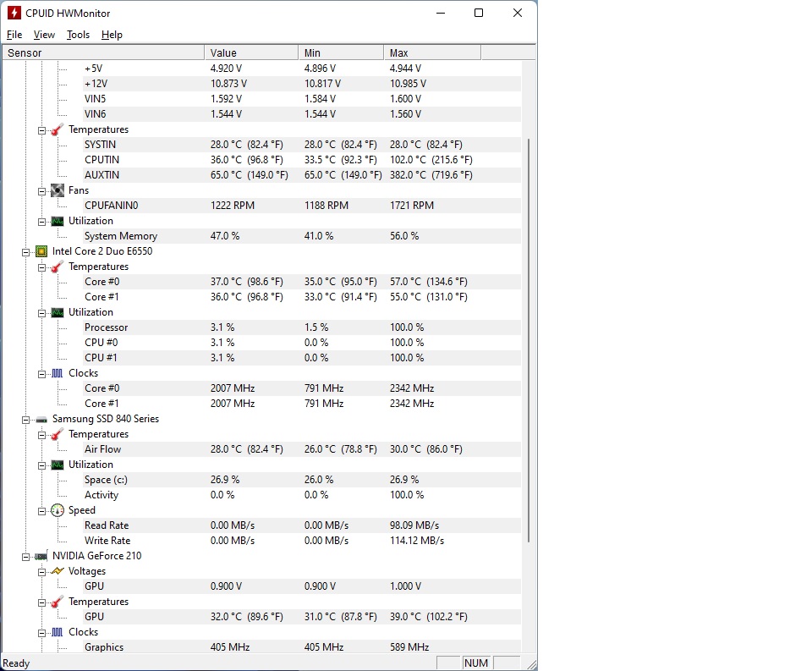Click the Min column header
Screen dimensions: 812x671
coord(341,52)
